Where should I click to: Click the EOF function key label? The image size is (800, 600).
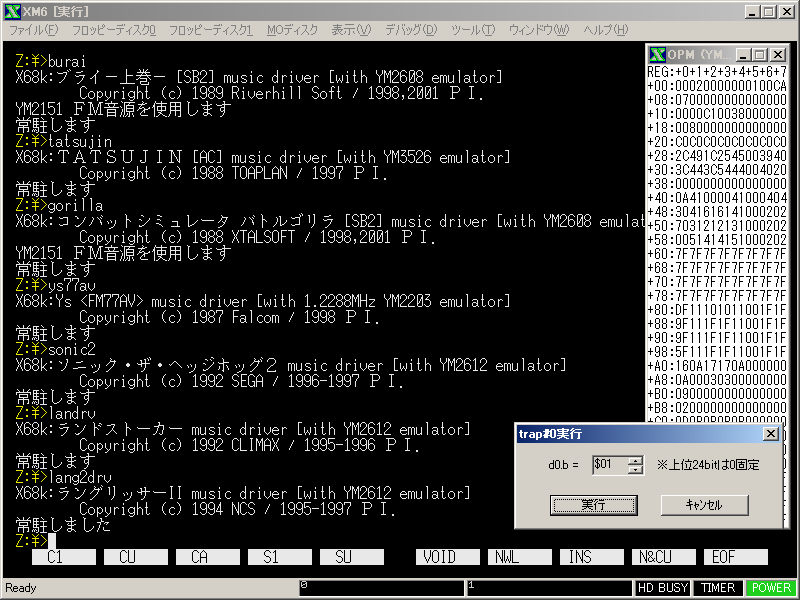point(736,557)
